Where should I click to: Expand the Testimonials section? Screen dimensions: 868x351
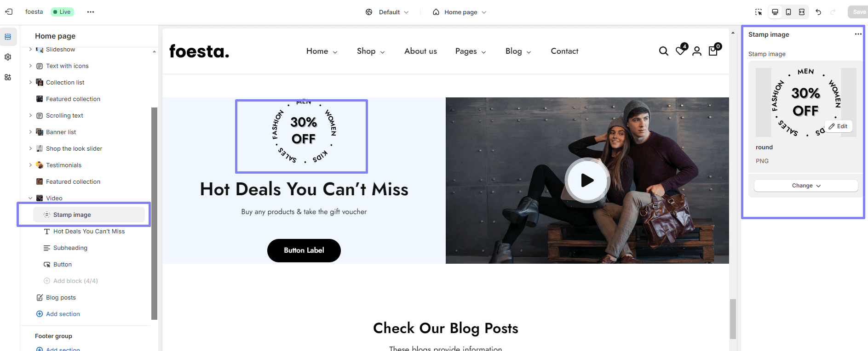[x=30, y=165]
